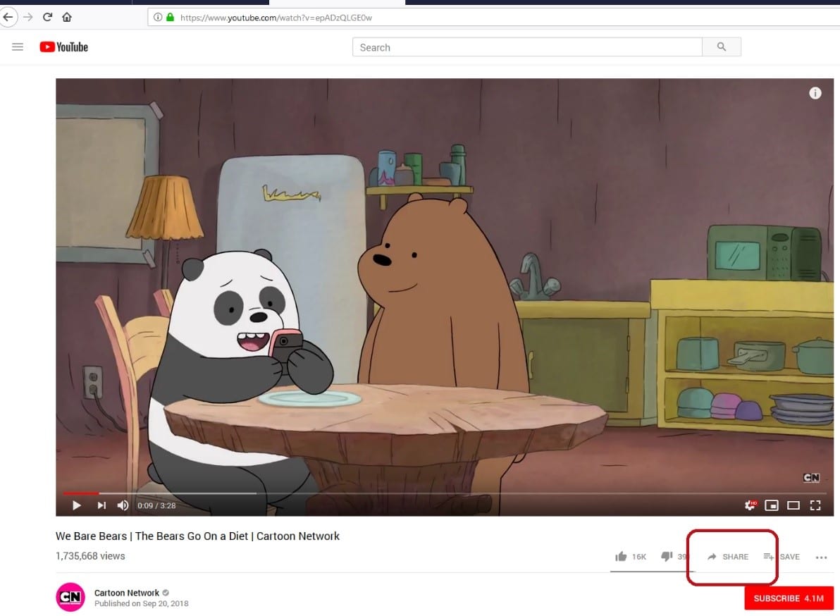Click the browser forward arrow
Viewport: 840px width, 616px height.
[x=28, y=17]
